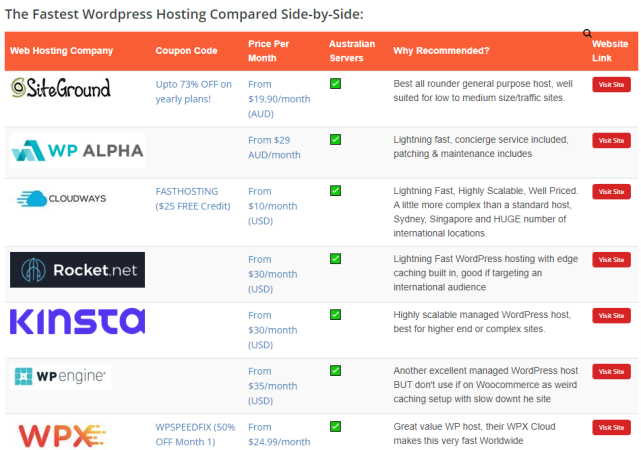The image size is (641, 450).
Task: Click the Kinsta logo
Action: (x=77, y=321)
